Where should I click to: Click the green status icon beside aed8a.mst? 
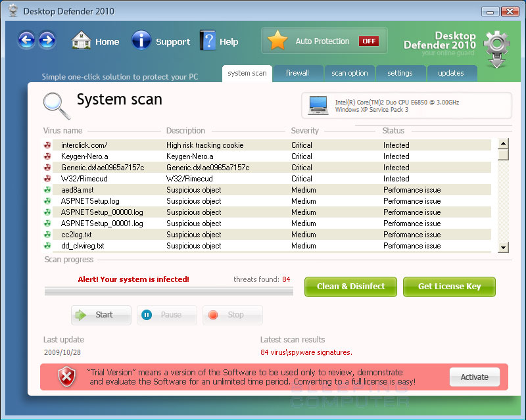[x=47, y=190]
